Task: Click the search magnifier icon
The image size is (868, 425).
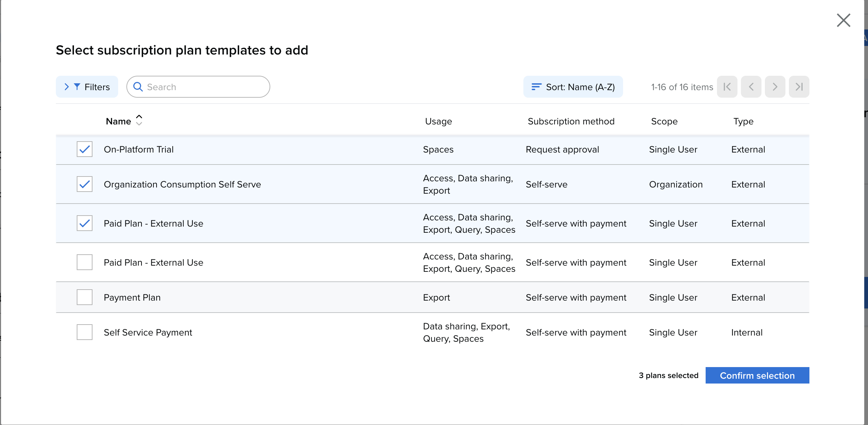Action: point(138,87)
